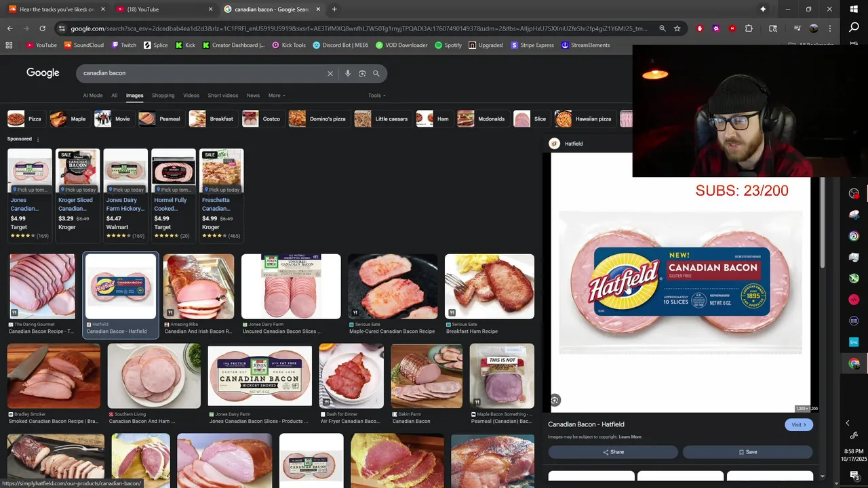The width and height of the screenshot is (868, 488).
Task: Open StreamElements bookmark
Action: coord(585,45)
